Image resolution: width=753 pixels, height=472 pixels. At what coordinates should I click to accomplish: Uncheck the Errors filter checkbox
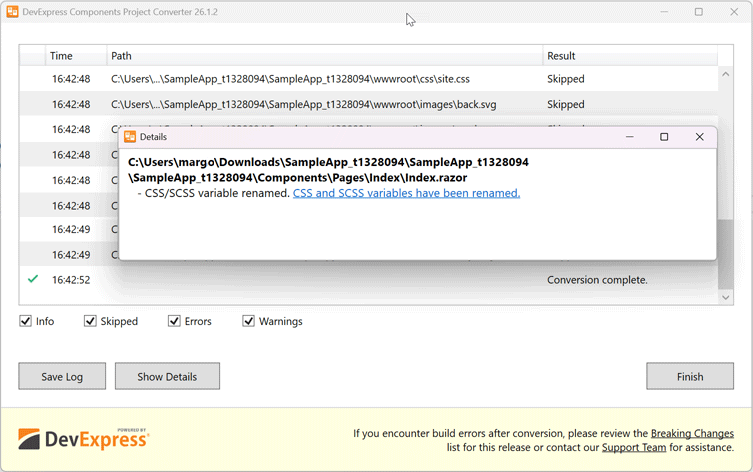point(174,321)
